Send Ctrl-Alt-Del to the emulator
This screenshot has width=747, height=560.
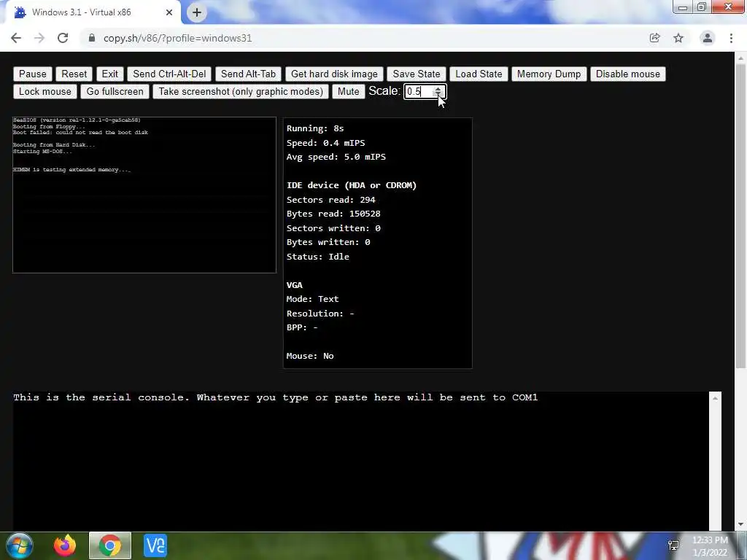tap(169, 74)
